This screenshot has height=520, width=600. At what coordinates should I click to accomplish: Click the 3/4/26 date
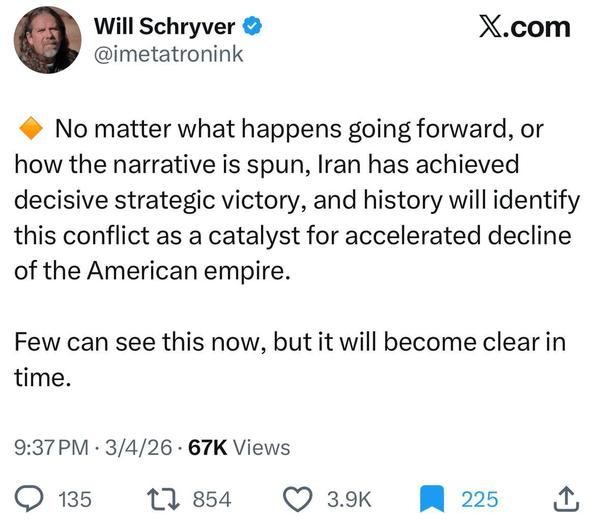coord(144,448)
